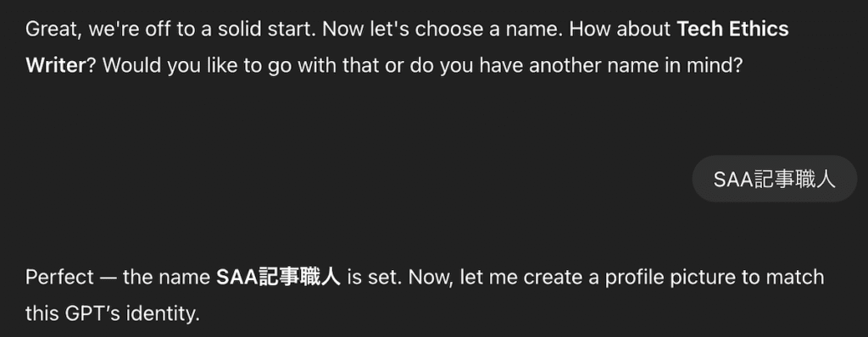This screenshot has width=868, height=337.
Task: Select the bold Tech Ethics text
Action: click(x=732, y=29)
